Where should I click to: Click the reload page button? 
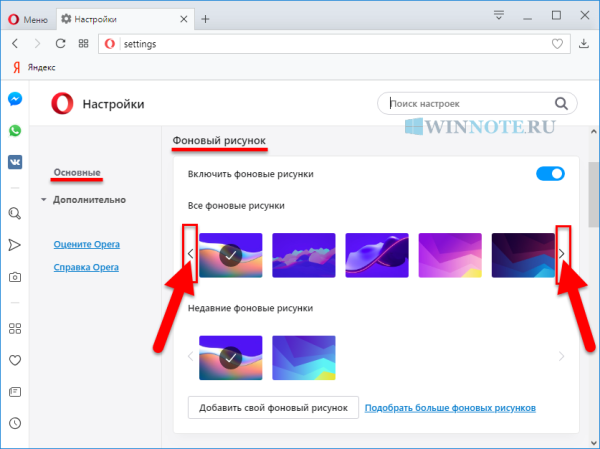pos(61,44)
